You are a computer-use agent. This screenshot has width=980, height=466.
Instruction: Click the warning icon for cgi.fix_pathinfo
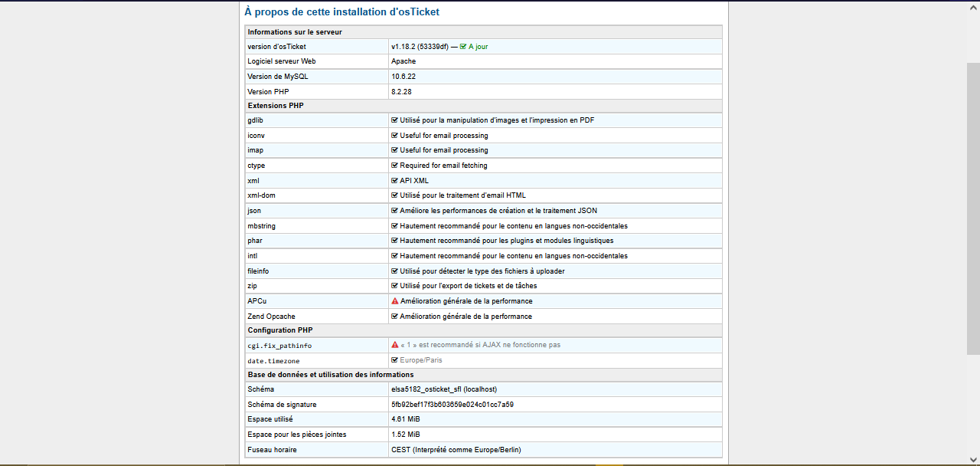point(395,345)
